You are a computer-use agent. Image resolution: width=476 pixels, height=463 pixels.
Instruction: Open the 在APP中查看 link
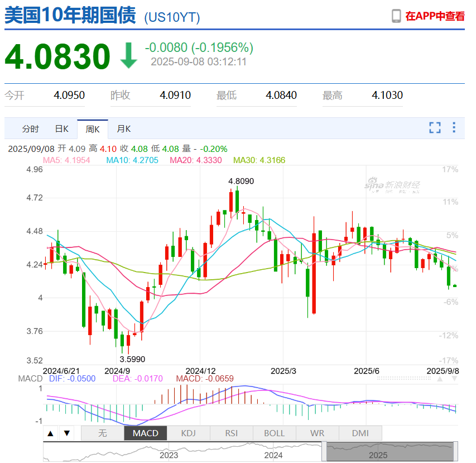point(435,16)
